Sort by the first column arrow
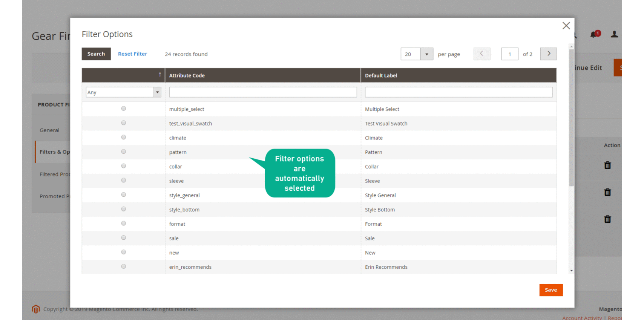The height and width of the screenshot is (320, 644). coord(160,75)
